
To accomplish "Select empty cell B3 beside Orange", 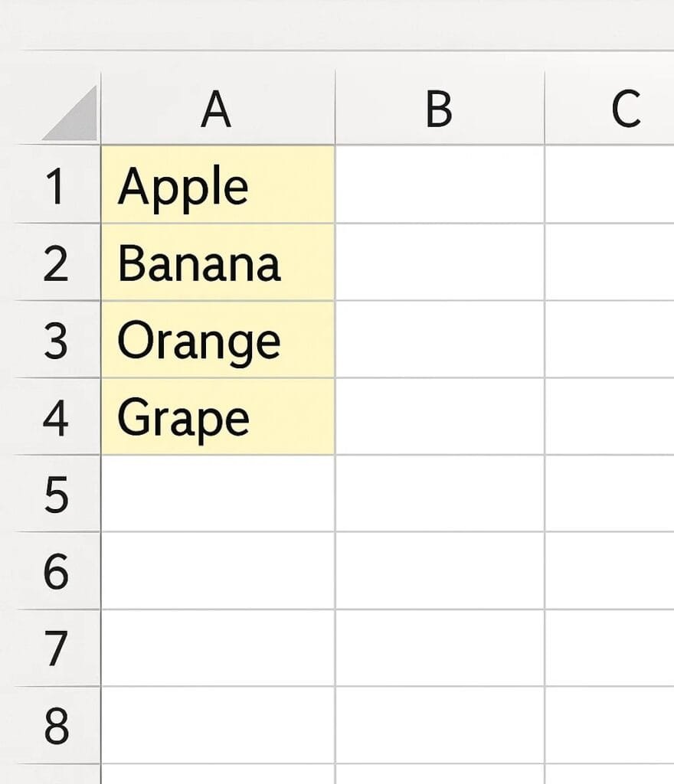I will (x=440, y=339).
